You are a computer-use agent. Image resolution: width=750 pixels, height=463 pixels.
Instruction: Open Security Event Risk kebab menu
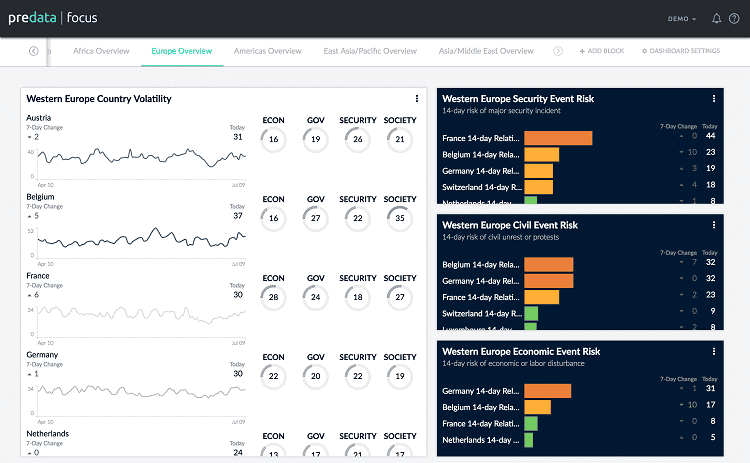713,98
